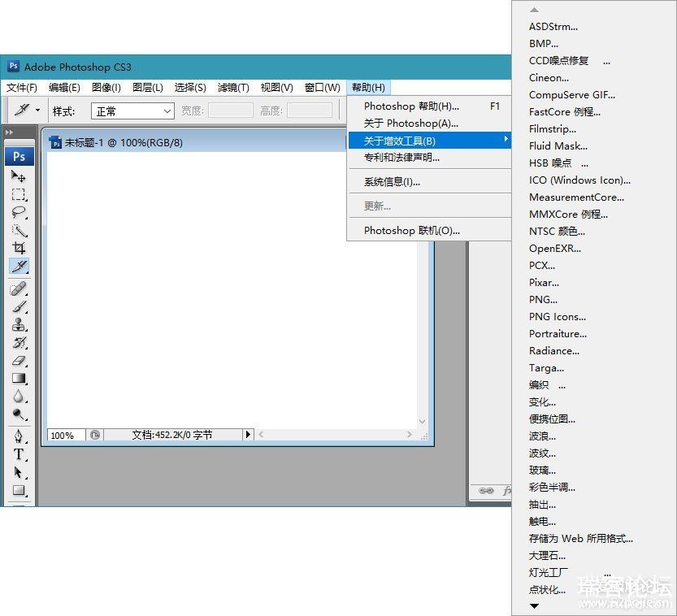Choose 关于 Photoshop(A) entry

(429, 124)
